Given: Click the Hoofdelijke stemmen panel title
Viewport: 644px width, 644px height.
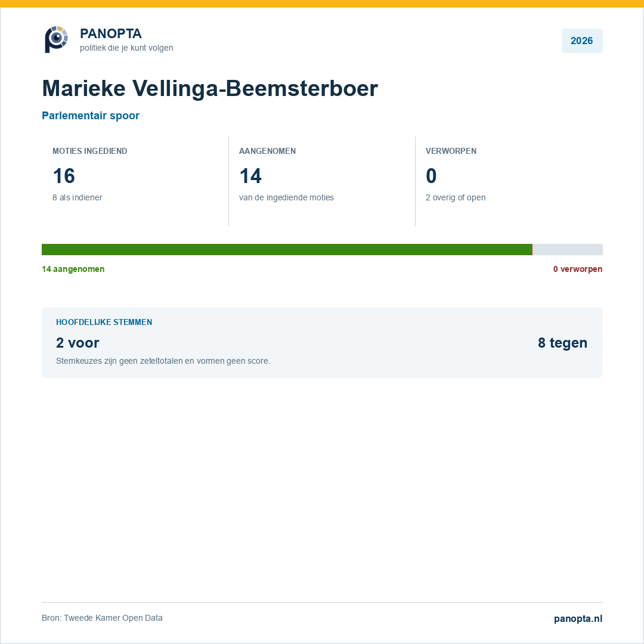Looking at the screenshot, I should click(x=104, y=322).
